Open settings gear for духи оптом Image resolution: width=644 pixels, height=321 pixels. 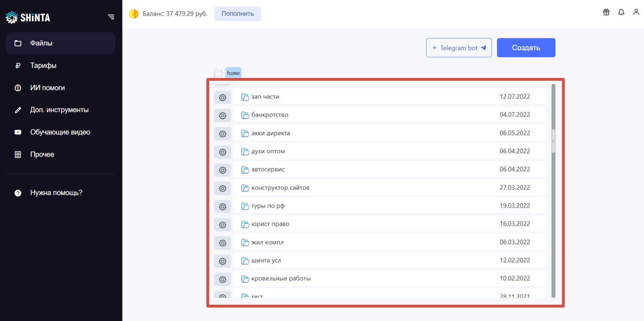pos(223,152)
